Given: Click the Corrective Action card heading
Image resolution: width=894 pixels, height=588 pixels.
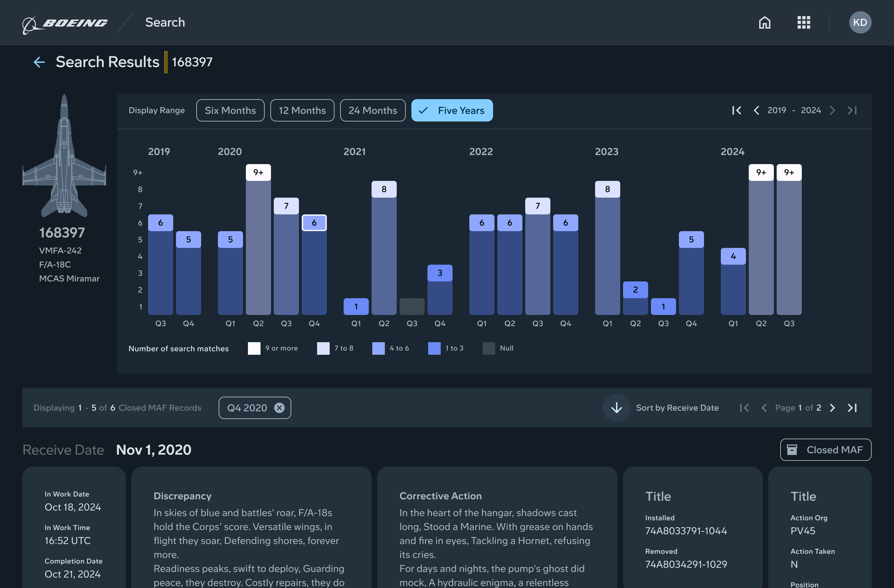Looking at the screenshot, I should 440,496.
